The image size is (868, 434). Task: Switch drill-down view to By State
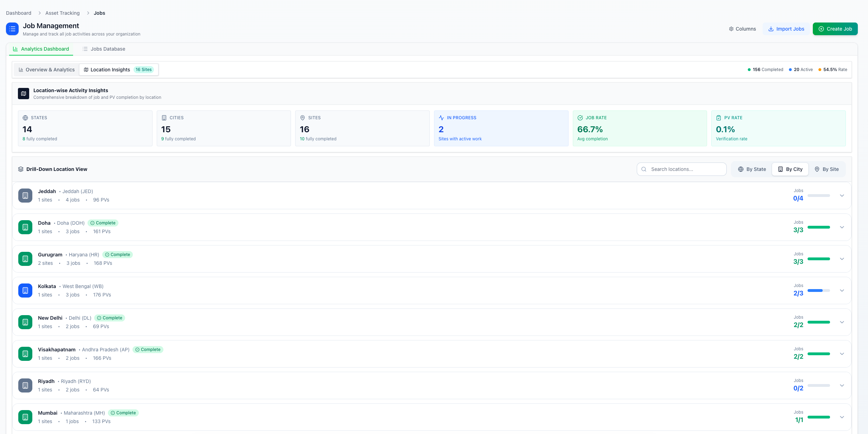pos(751,169)
